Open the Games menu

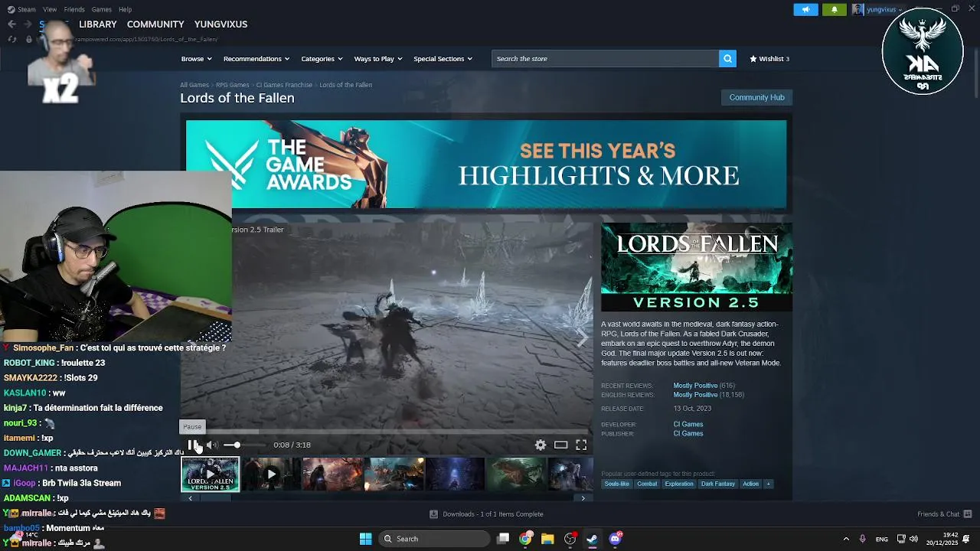[101, 9]
